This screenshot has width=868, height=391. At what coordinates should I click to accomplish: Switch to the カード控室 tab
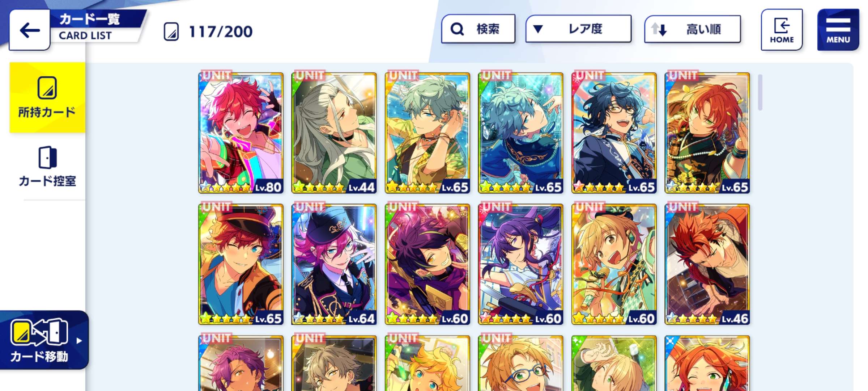click(x=47, y=167)
